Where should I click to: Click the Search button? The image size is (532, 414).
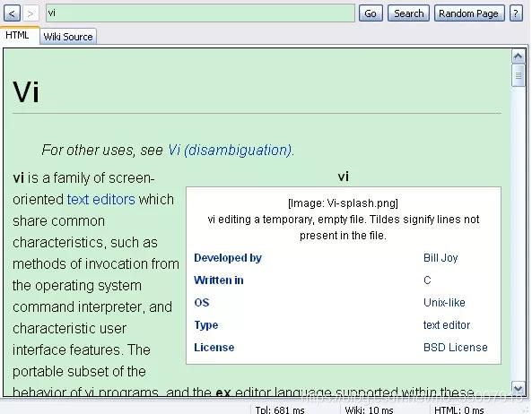[408, 13]
